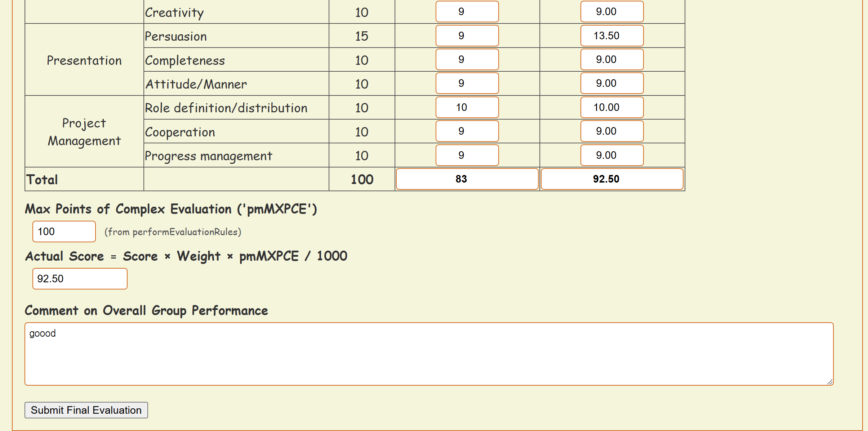Click the Actual Score field showing 92.50
Viewport: 868px width, 431px height.
80,278
